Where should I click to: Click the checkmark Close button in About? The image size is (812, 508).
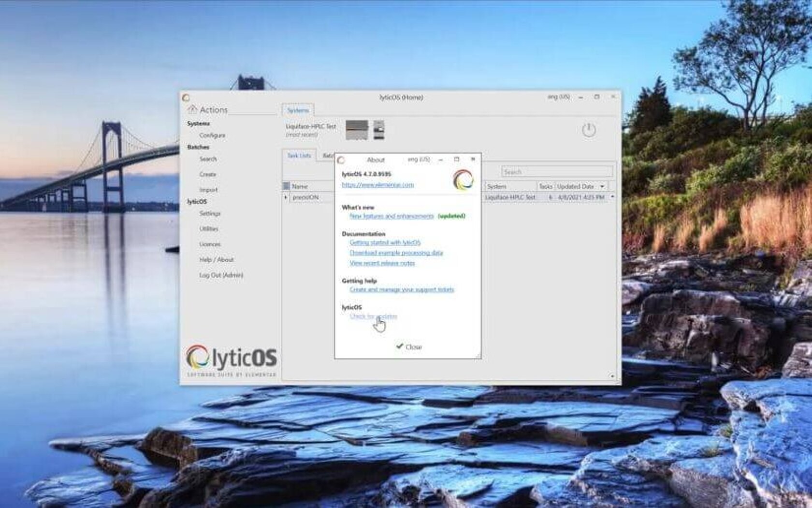[x=409, y=347]
